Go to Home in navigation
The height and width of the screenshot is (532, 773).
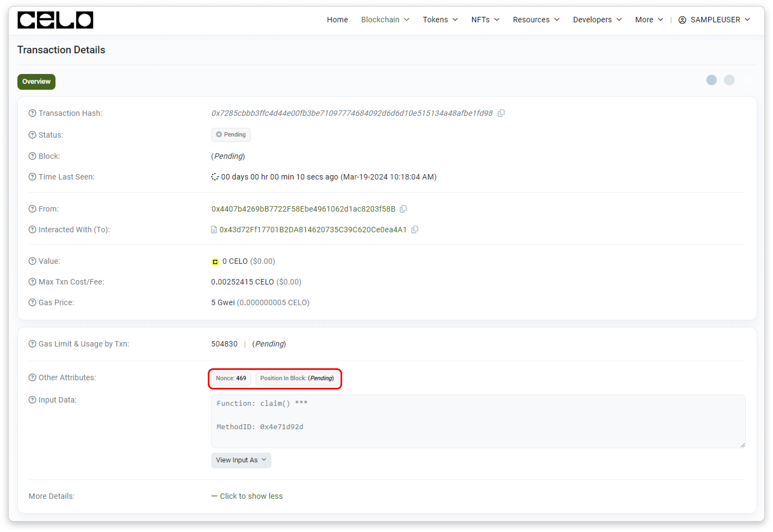337,20
